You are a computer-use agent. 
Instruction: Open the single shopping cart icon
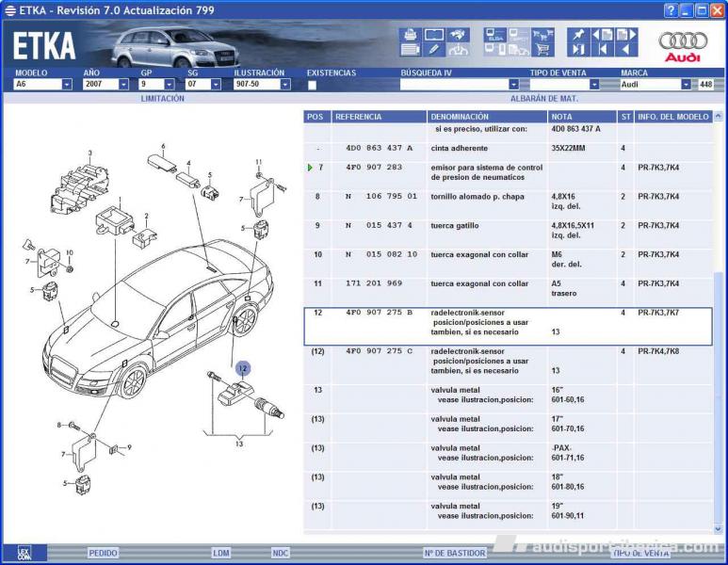542,50
